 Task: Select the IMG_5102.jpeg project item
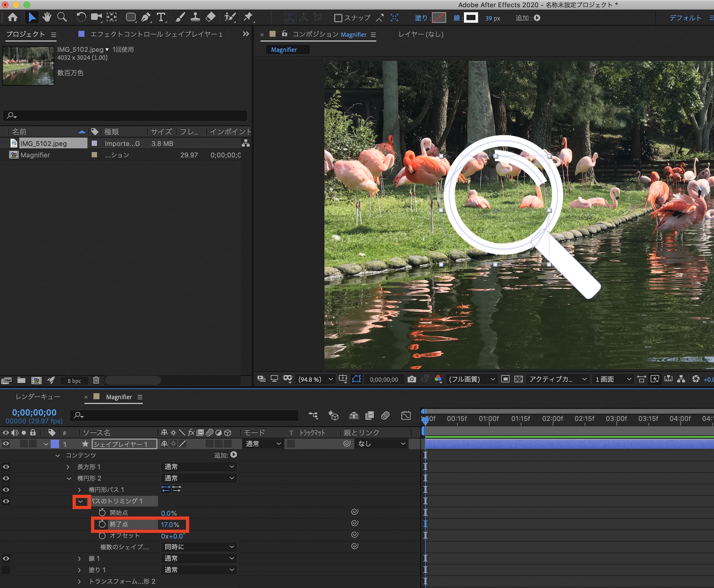(x=44, y=144)
